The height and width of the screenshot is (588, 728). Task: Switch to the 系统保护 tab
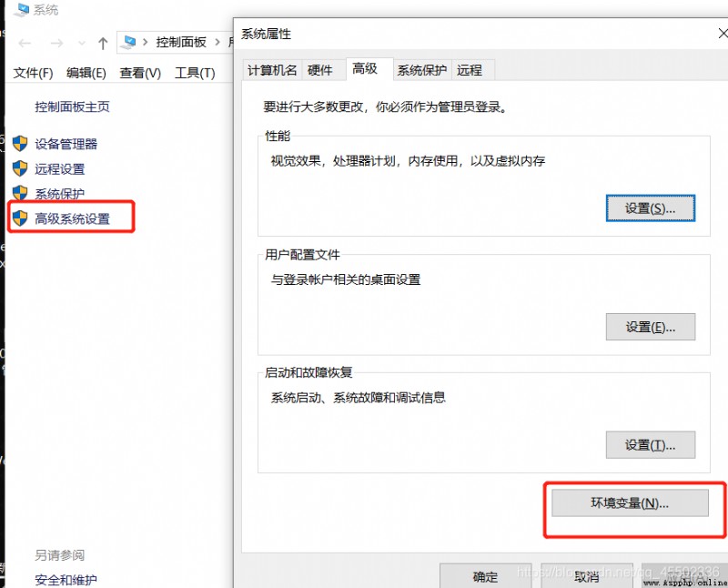pyautogui.click(x=422, y=70)
